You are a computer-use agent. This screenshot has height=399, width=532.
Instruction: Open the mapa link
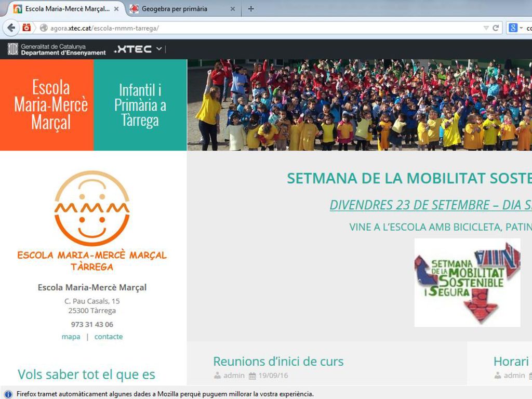pyautogui.click(x=71, y=337)
